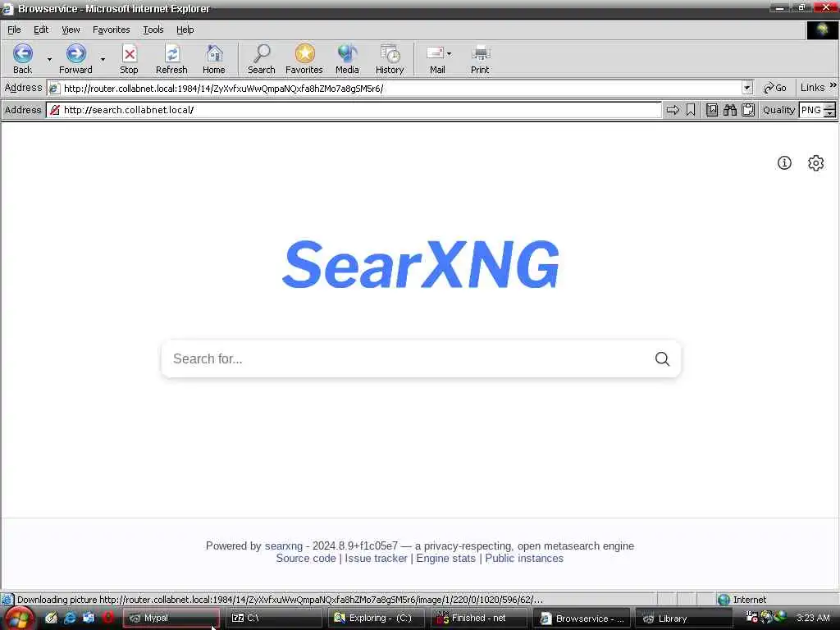Switch to the C:\ taskbar window
Viewport: 840px width, 630px height.
273,619
